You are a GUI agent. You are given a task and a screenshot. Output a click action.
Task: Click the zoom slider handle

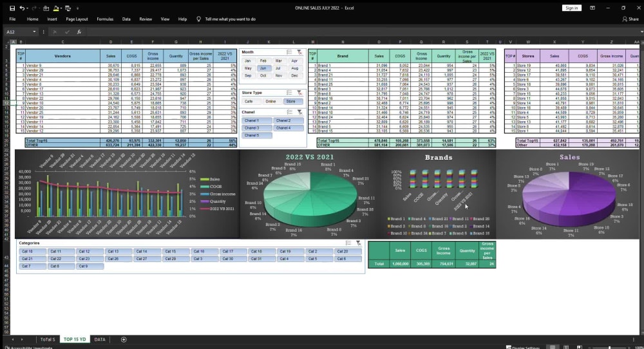[609, 347]
